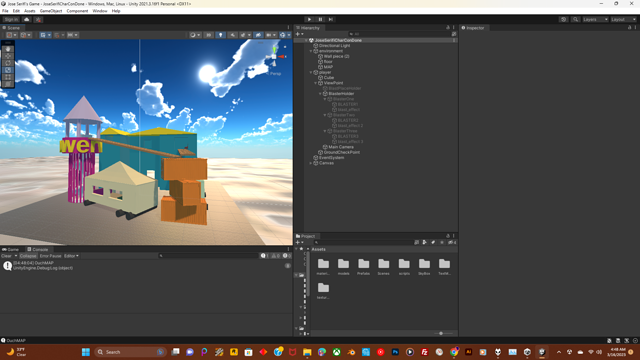Screen dimensions: 640x360
Task: Collapse the environment object in Hierarchy
Action: [x=311, y=51]
